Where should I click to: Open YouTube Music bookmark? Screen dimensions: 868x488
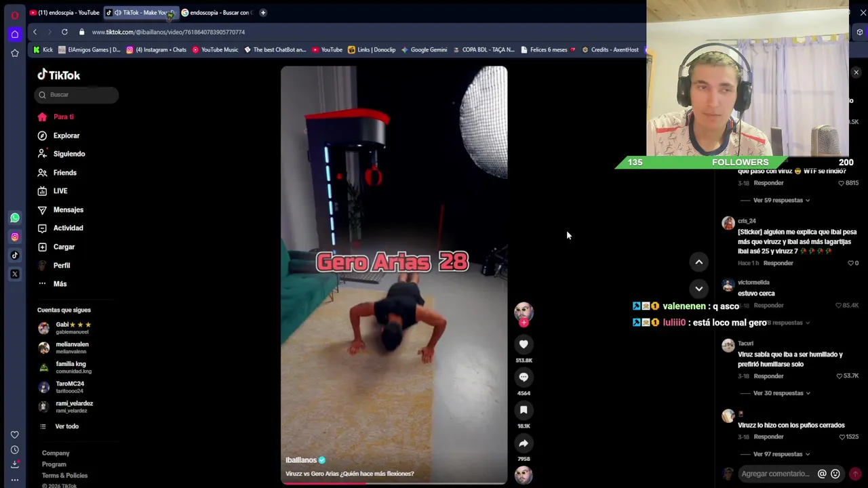[x=216, y=49]
